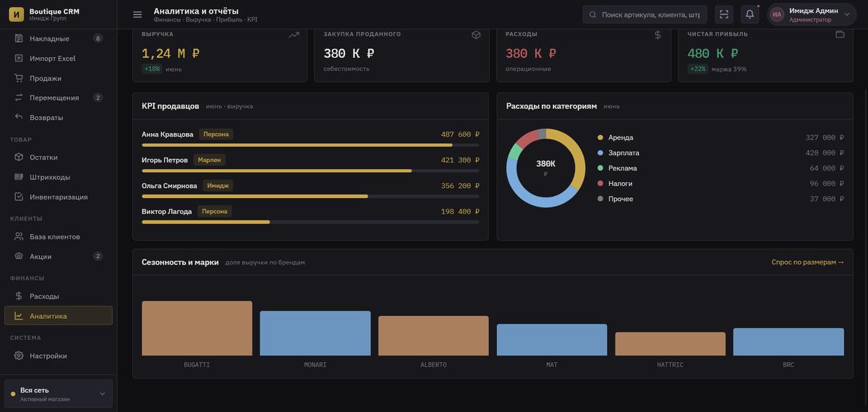Click the Зарплата amount 420 000 ₽
The height and width of the screenshot is (412, 868).
(825, 153)
